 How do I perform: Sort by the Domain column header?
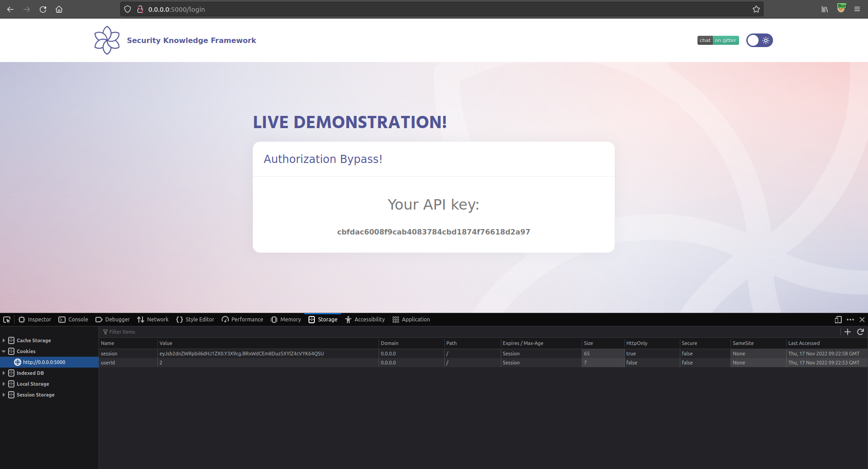(x=411, y=343)
